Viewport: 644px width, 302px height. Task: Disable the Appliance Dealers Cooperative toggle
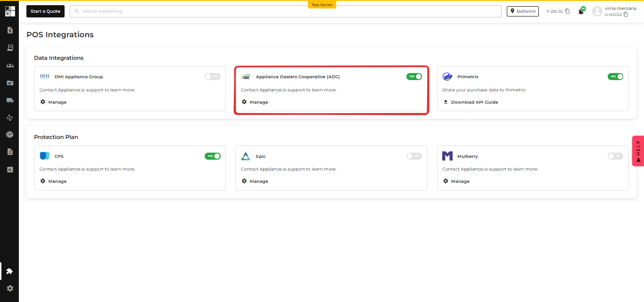414,76
